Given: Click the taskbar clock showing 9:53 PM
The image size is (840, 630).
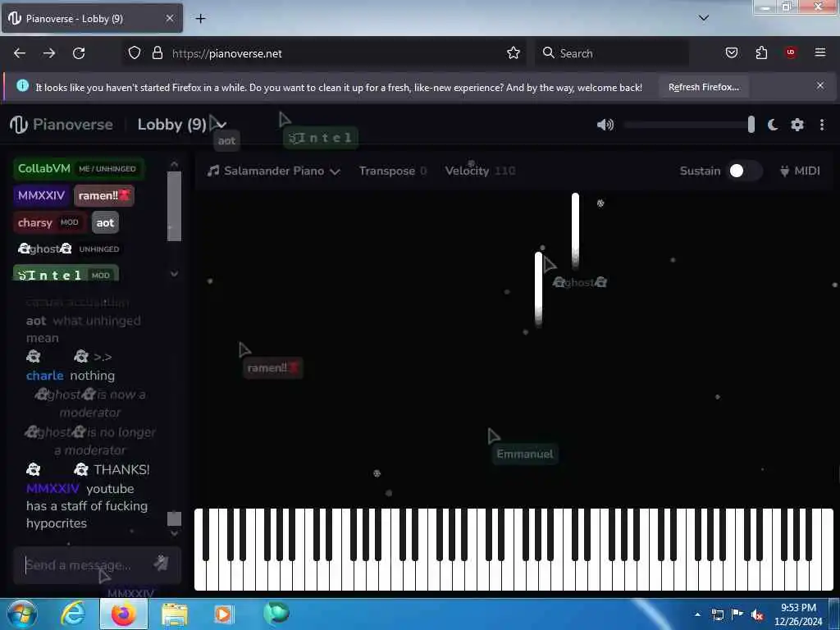Looking at the screenshot, I should pyautogui.click(x=798, y=614).
